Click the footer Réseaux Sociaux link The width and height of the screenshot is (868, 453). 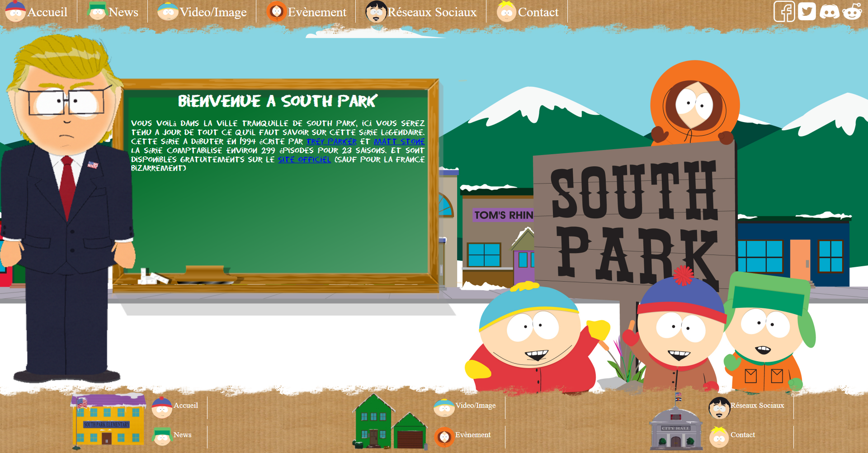pyautogui.click(x=757, y=406)
